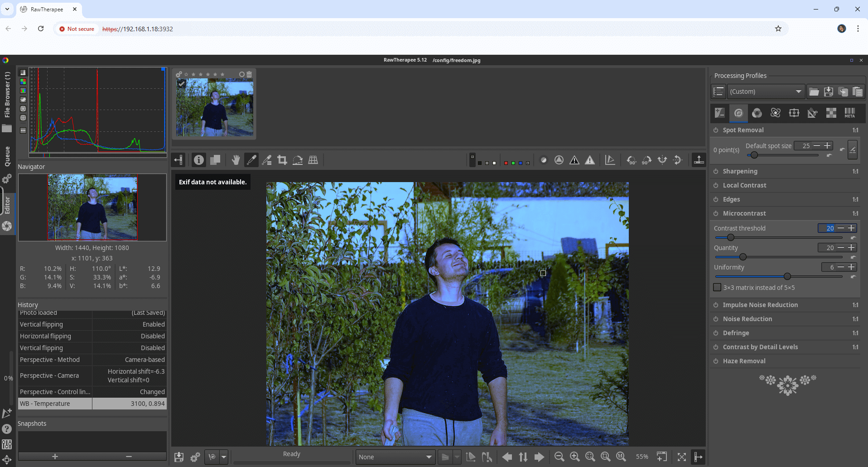The width and height of the screenshot is (868, 467).
Task: Preview the red channel
Action: click(506, 163)
